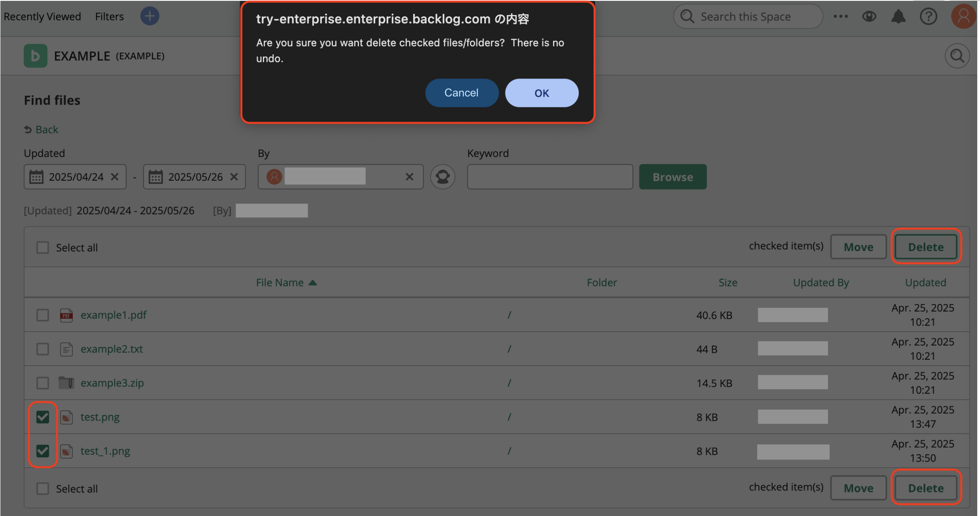Uncheck the test_1.png checkbox

coord(42,451)
